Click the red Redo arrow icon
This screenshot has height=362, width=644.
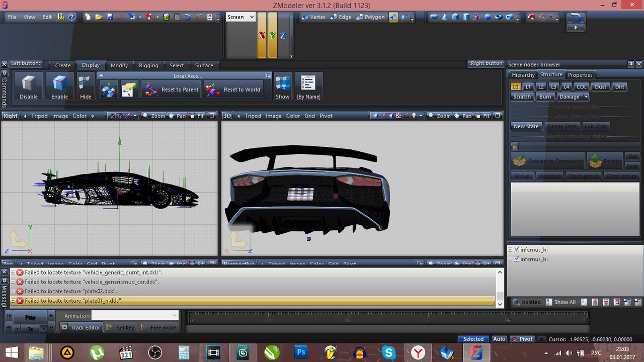198,17
